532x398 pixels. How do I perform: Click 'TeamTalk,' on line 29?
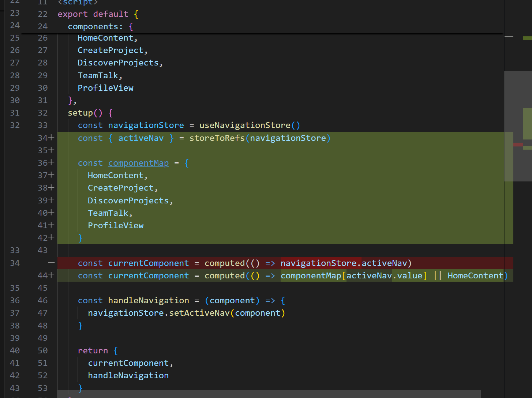(100, 75)
